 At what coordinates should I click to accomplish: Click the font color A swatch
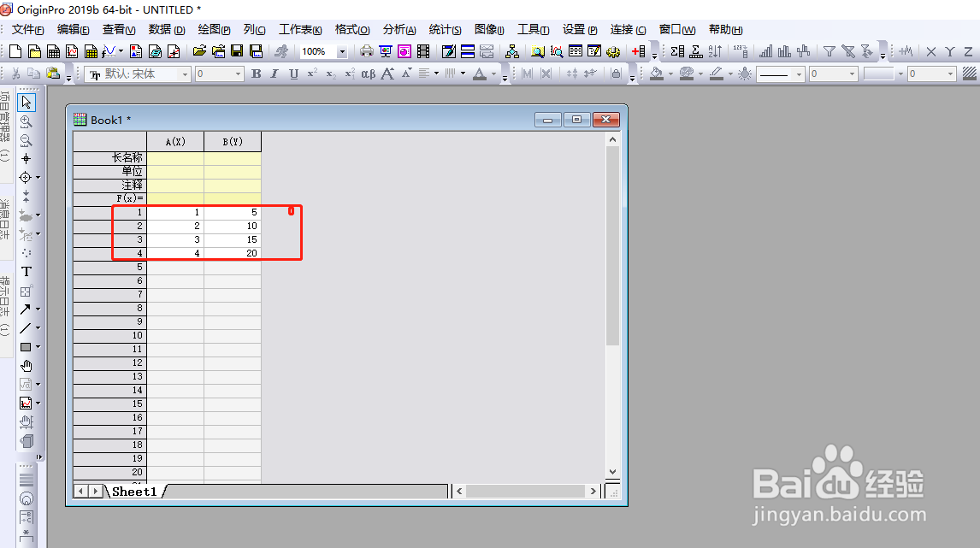pyautogui.click(x=480, y=74)
